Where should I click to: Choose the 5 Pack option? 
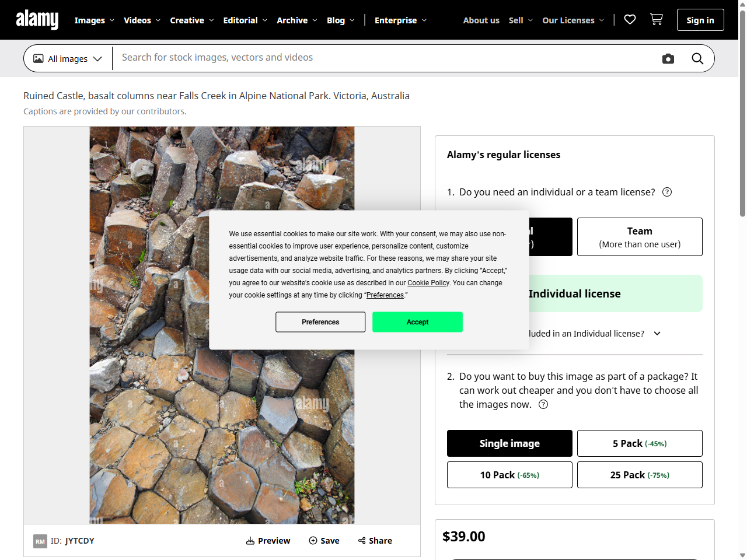640,443
